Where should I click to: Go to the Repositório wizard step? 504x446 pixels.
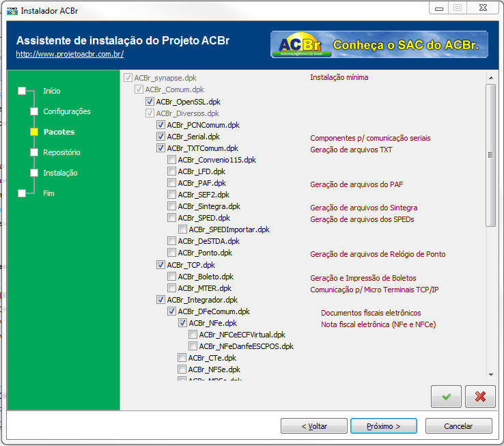(x=61, y=152)
